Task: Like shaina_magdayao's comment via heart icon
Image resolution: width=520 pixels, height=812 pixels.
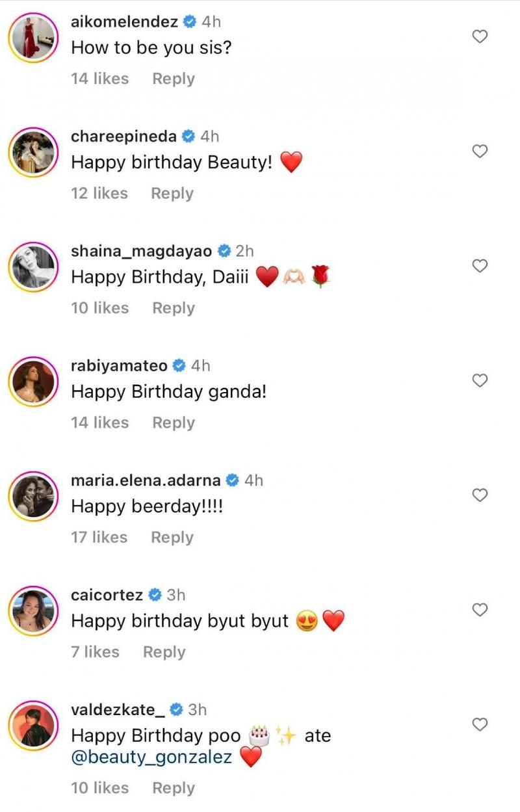Action: [x=480, y=266]
